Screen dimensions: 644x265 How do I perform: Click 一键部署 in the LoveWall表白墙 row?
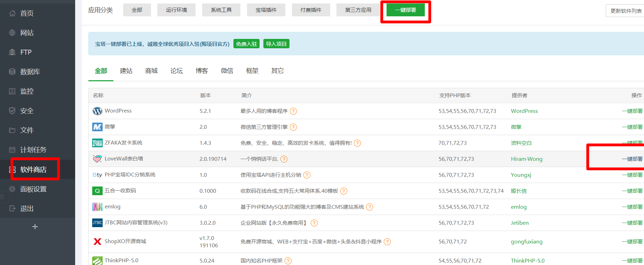click(632, 159)
